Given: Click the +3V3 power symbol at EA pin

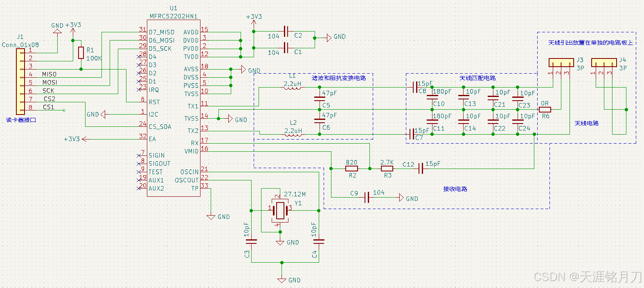Looking at the screenshot, I should pos(84,139).
